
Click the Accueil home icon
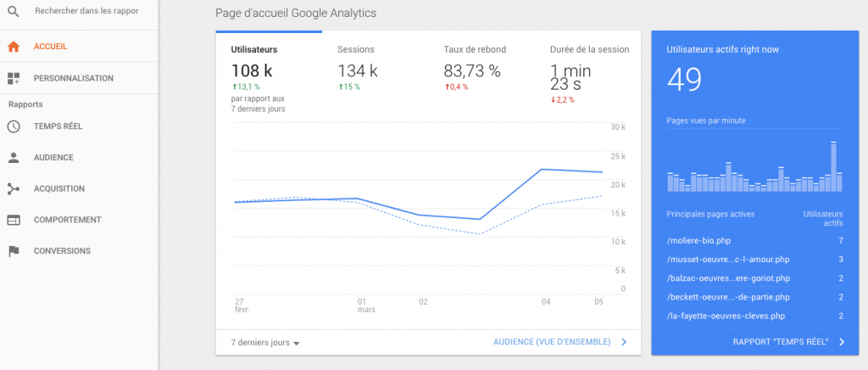click(13, 47)
